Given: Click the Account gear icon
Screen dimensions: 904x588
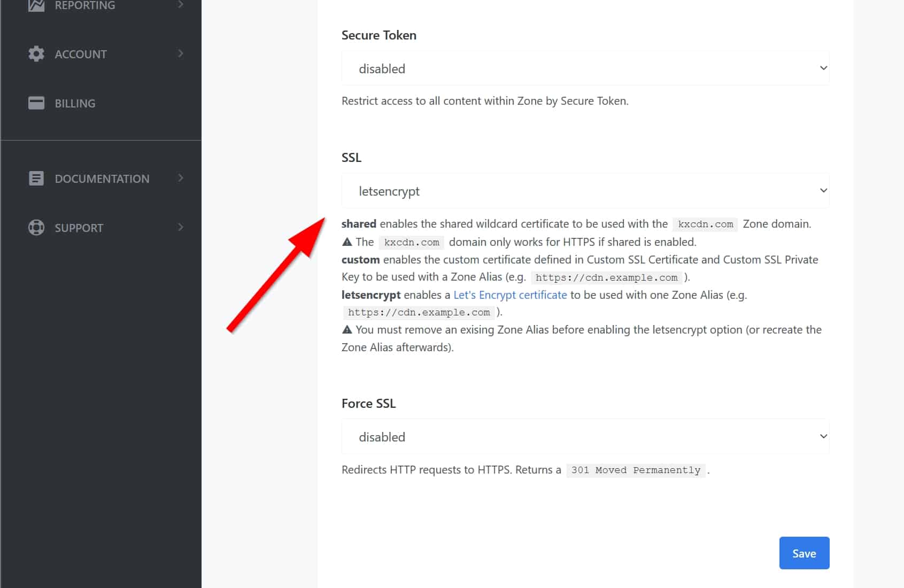Looking at the screenshot, I should [x=36, y=54].
